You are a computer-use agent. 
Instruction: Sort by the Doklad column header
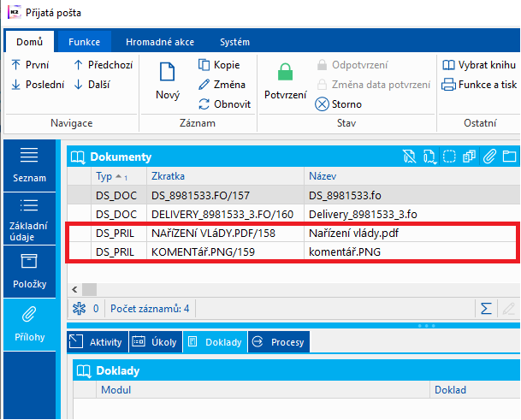coord(475,390)
